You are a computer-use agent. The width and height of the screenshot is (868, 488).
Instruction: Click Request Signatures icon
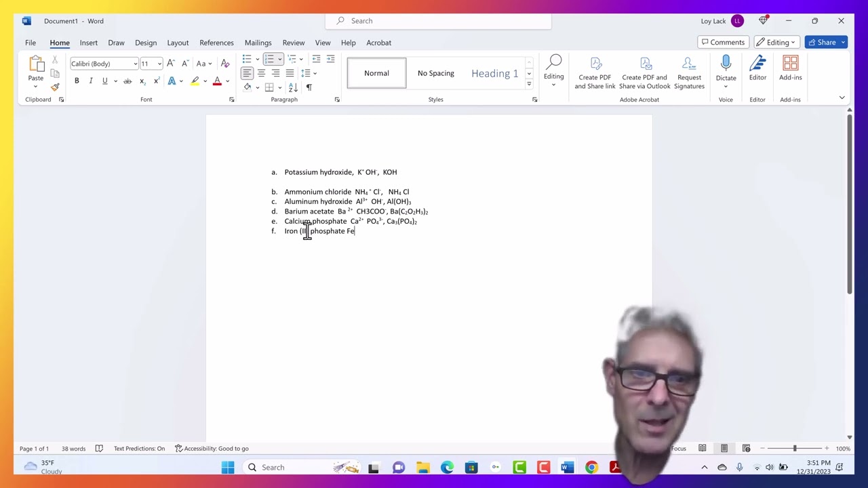click(x=689, y=73)
